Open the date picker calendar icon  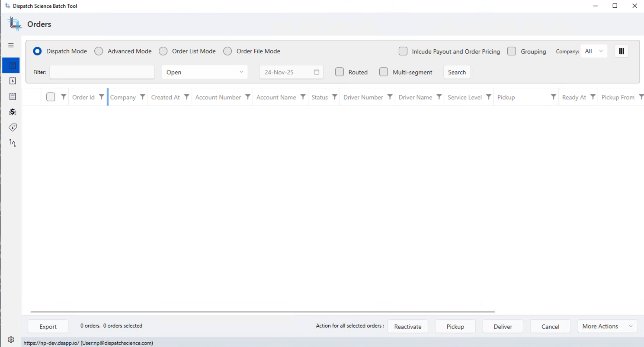(x=317, y=72)
